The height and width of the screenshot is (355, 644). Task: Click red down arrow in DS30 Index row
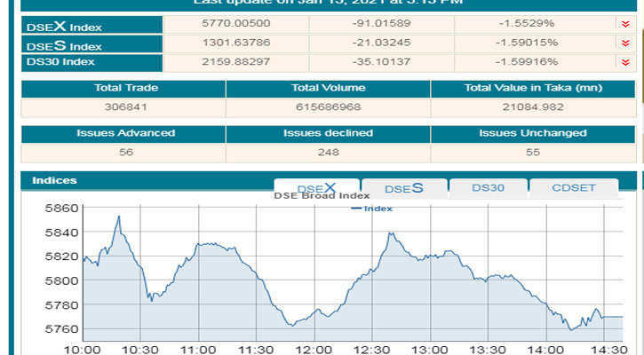(625, 61)
